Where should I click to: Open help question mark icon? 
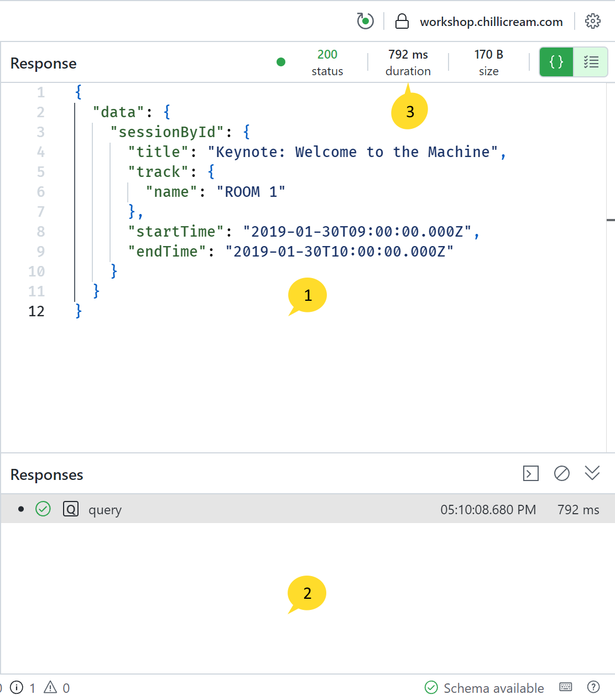(x=593, y=687)
